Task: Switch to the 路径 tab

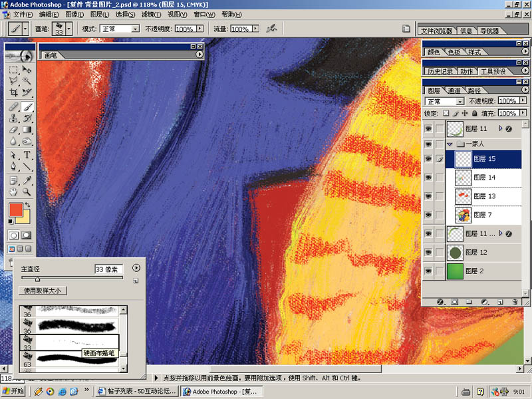Action: pos(474,90)
